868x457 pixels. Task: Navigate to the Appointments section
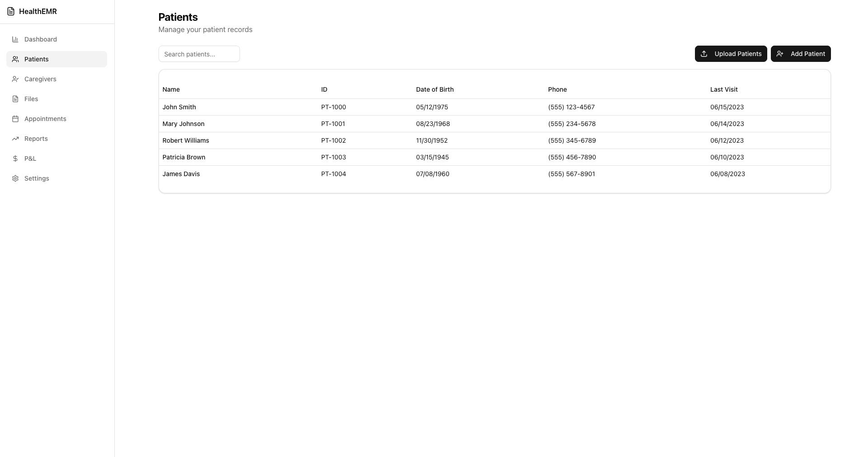(x=45, y=119)
